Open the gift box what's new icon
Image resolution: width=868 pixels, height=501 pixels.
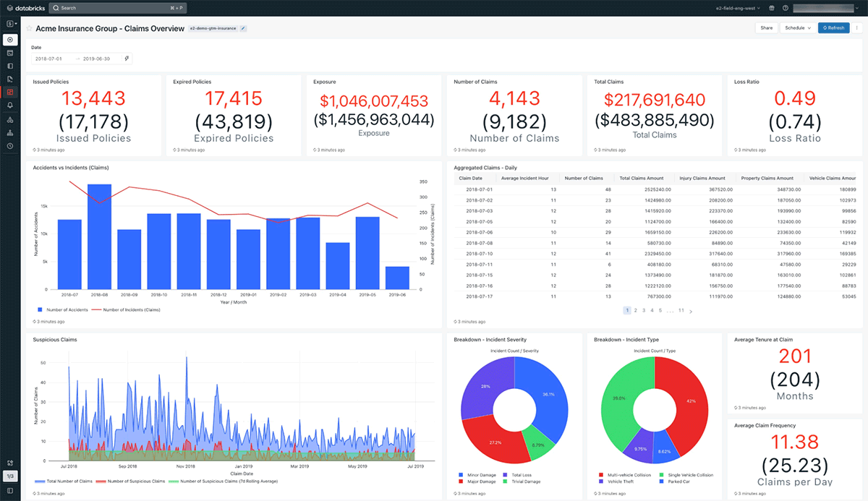pos(770,8)
